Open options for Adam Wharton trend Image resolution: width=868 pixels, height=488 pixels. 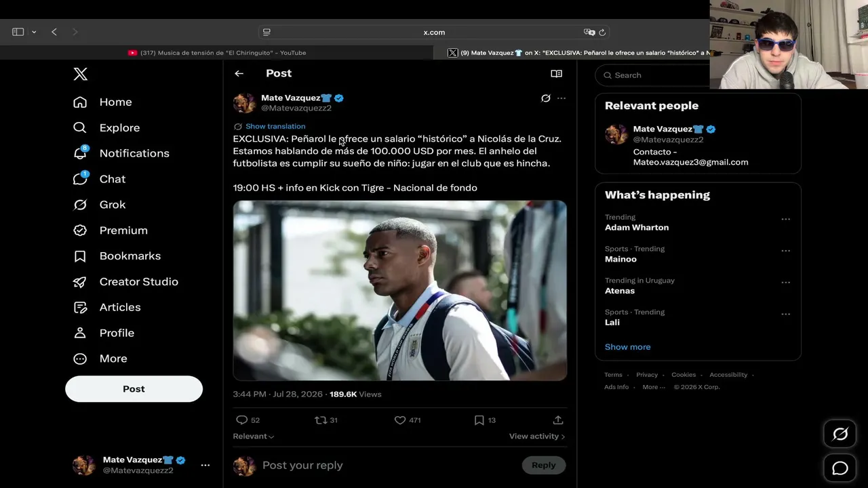(x=785, y=219)
